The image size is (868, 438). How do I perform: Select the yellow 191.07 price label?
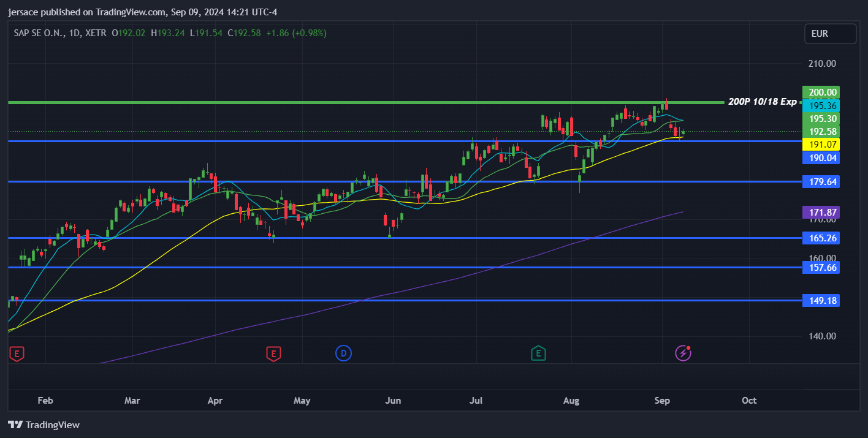820,145
